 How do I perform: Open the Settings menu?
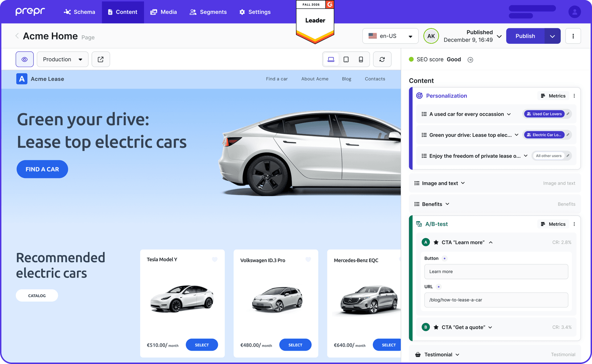tap(255, 12)
